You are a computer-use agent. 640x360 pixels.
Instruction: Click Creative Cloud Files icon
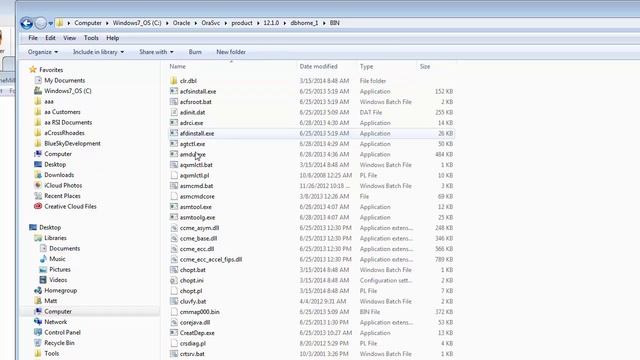click(38, 206)
